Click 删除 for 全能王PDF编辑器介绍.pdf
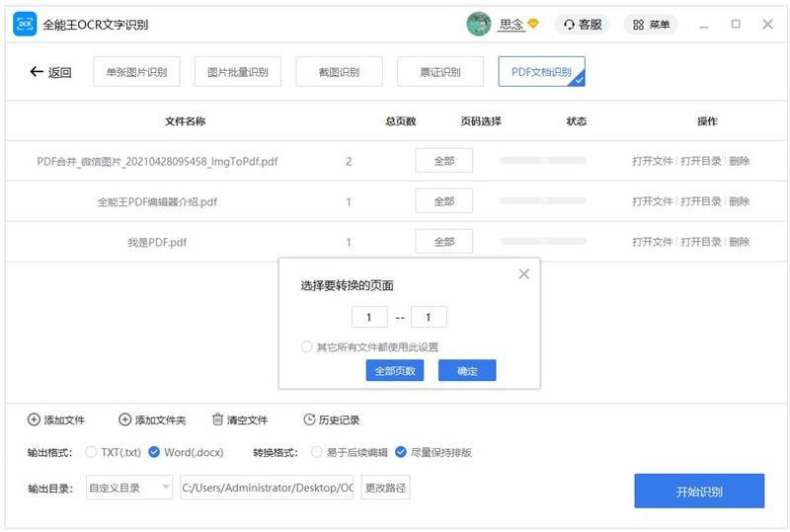Screen dimensions: 790x532 [739, 201]
